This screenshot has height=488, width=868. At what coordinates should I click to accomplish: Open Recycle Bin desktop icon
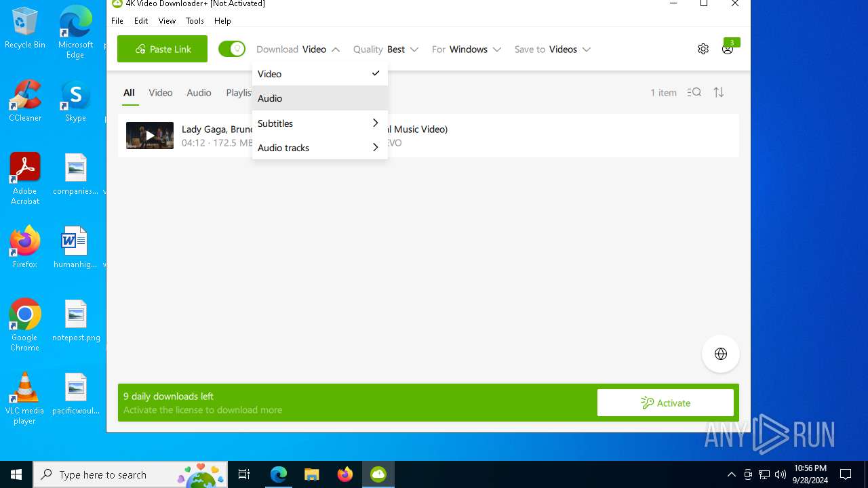[x=25, y=28]
